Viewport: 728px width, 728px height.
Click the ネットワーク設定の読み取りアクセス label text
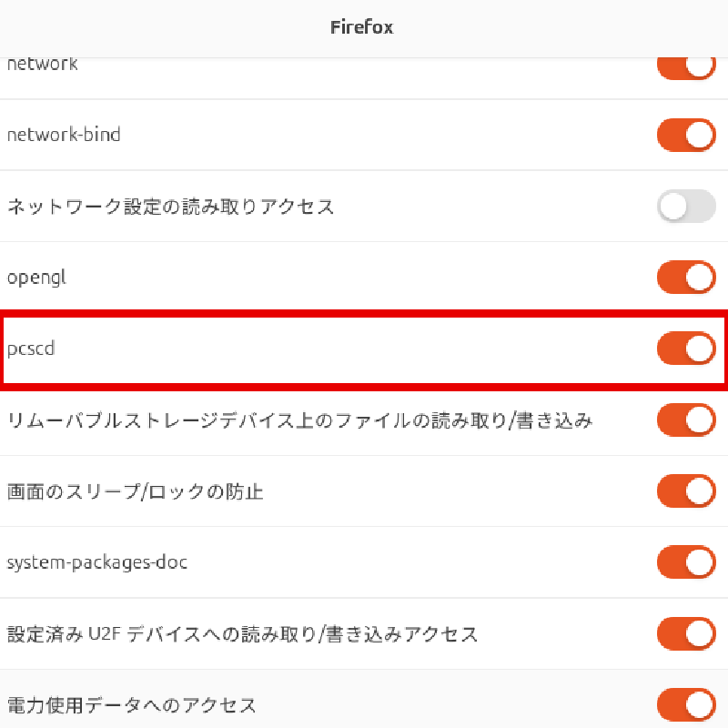pos(170,207)
